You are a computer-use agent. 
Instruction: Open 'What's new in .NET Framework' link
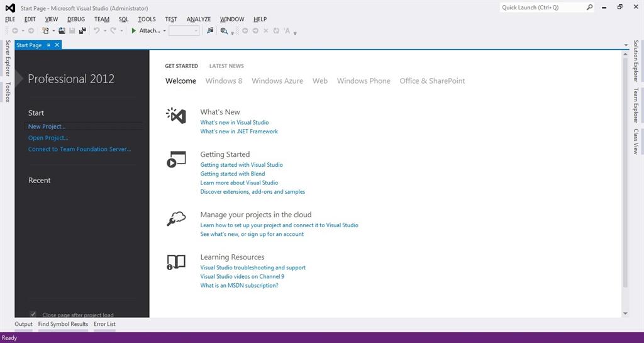click(x=239, y=132)
